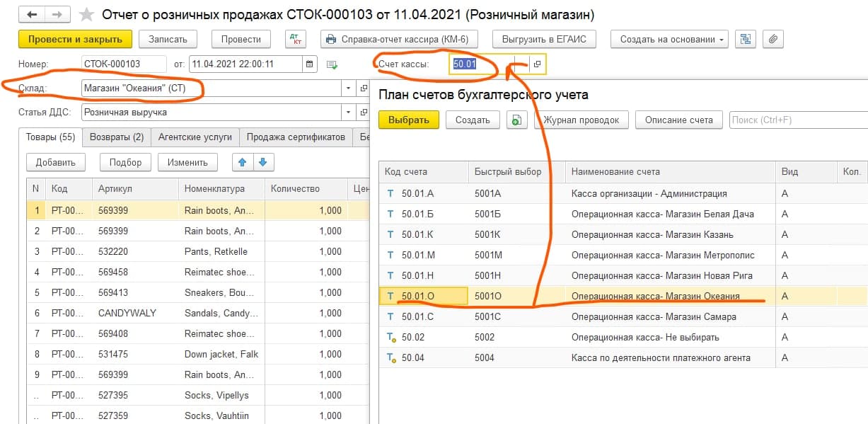Click the forward navigation arrow

(x=58, y=14)
